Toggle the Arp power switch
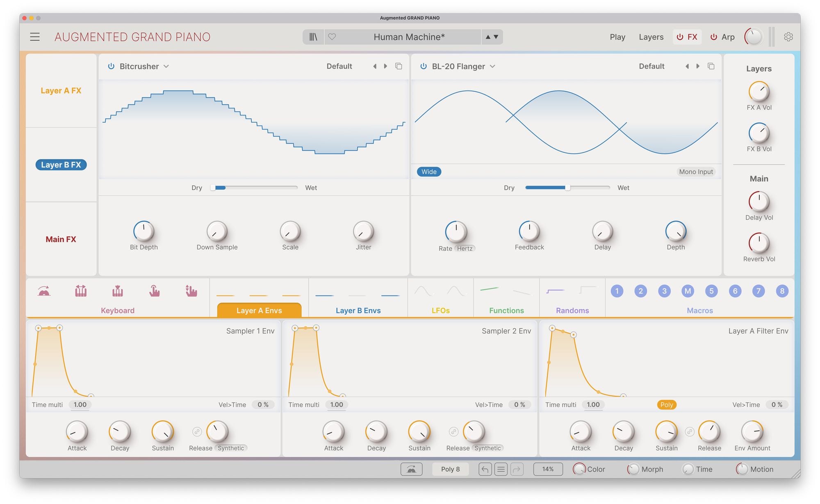820x504 pixels. [714, 37]
